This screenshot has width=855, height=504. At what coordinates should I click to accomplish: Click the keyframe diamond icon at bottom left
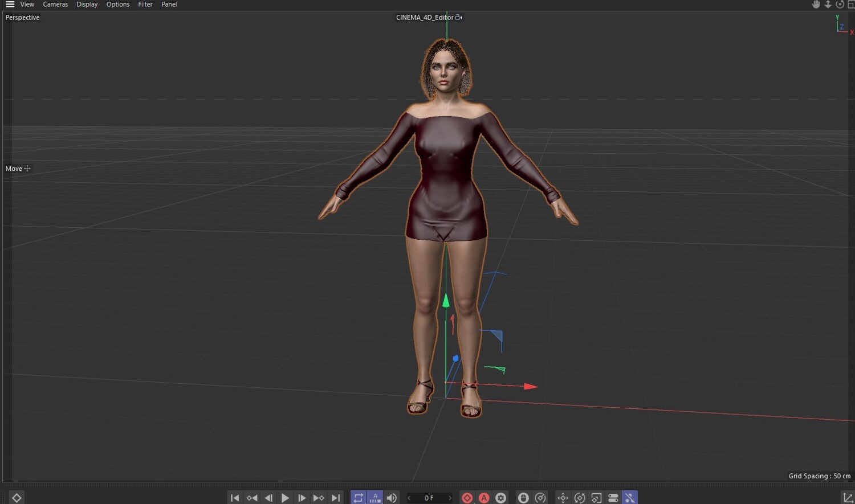tap(17, 498)
